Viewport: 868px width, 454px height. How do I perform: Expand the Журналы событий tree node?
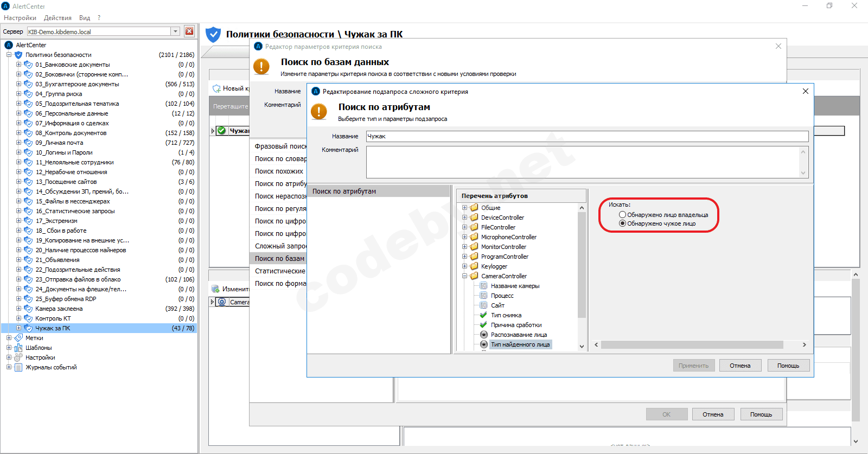9,367
